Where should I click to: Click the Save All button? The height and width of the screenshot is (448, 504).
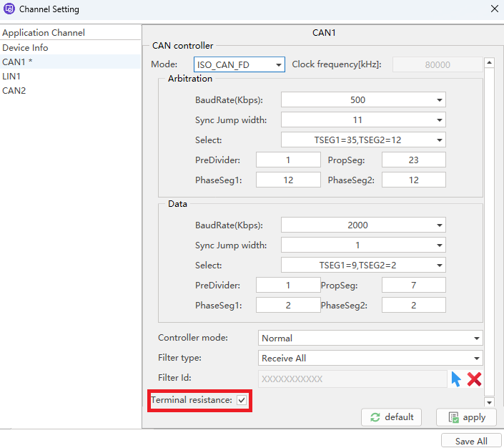coord(471,441)
